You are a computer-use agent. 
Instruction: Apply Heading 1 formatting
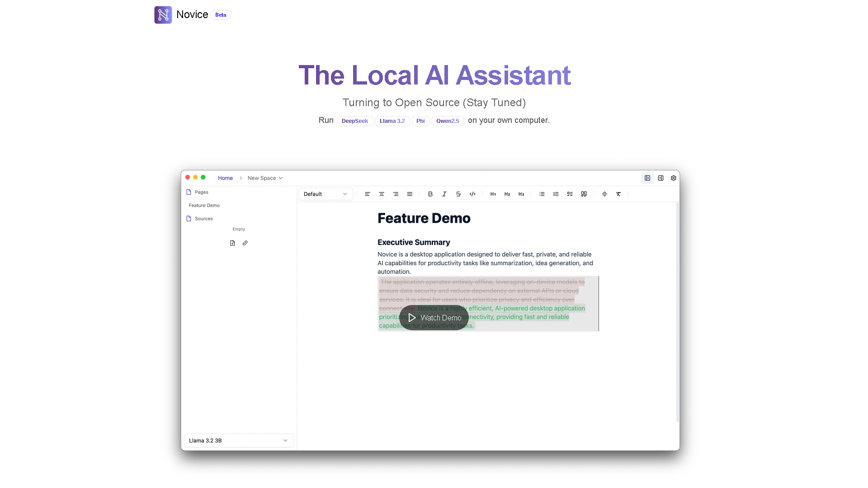point(493,194)
